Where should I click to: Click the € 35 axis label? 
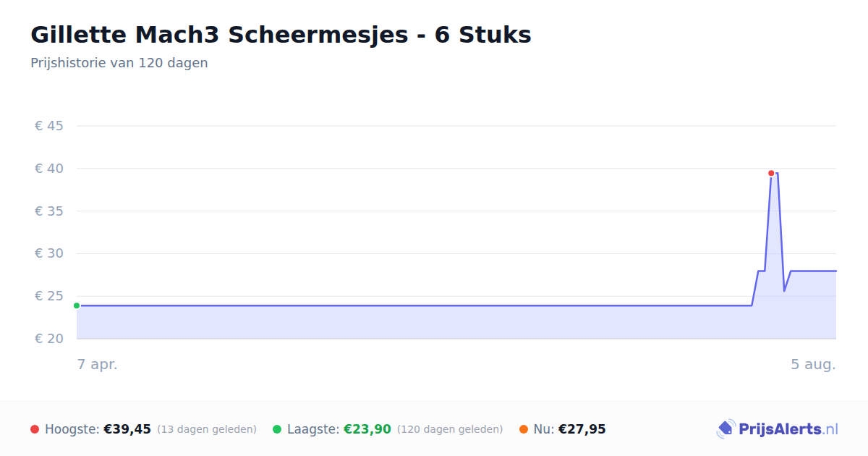click(x=49, y=211)
